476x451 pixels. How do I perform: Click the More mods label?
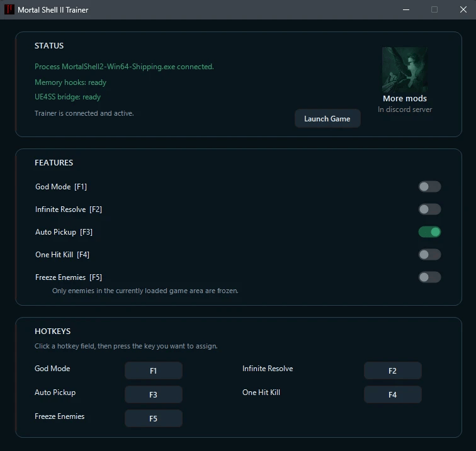click(405, 99)
